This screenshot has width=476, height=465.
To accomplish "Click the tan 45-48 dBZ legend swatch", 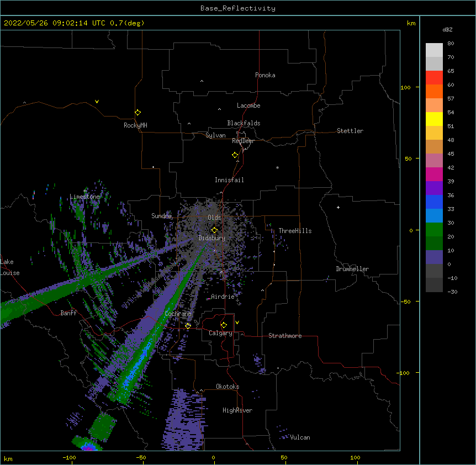I will coord(434,146).
